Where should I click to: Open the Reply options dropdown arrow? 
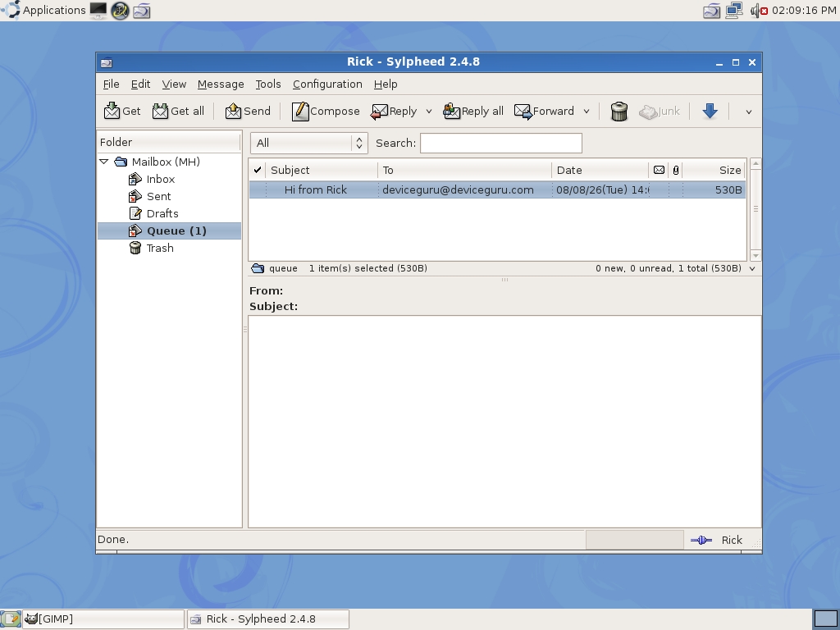click(428, 112)
